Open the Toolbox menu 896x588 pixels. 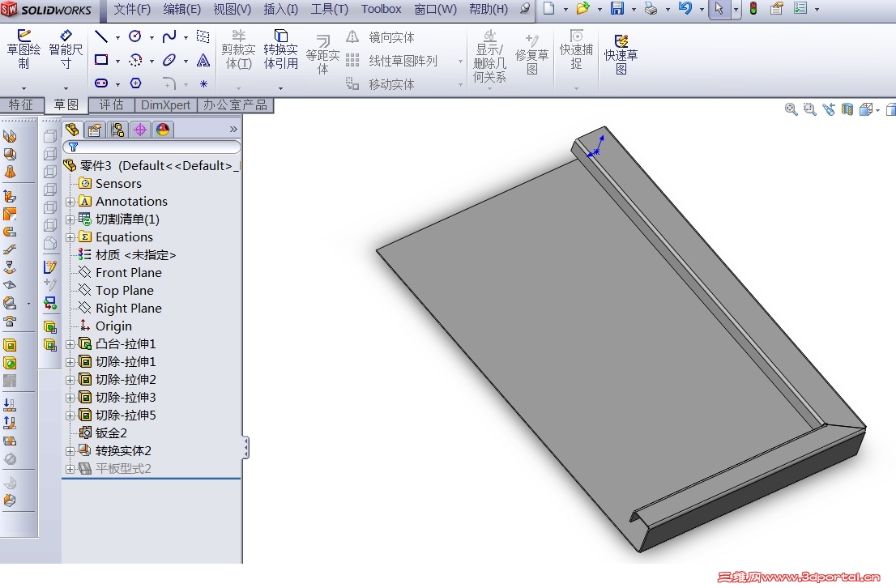tap(381, 9)
